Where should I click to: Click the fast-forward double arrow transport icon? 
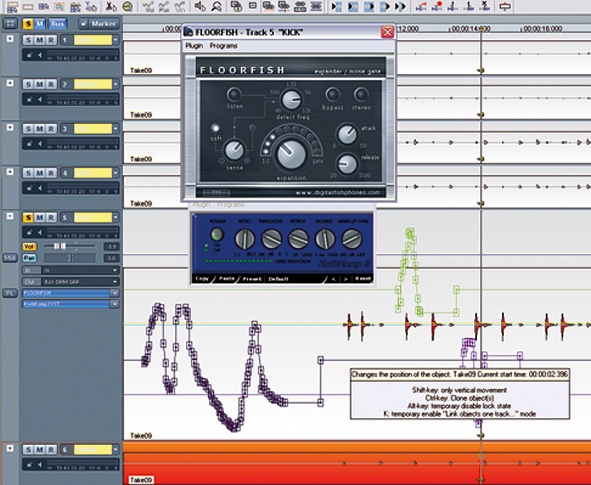tap(400, 6)
